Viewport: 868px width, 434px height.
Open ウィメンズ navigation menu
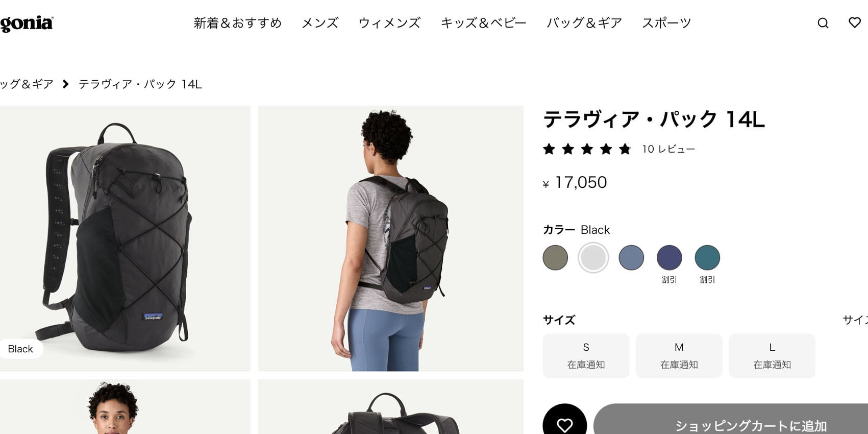[x=389, y=23]
